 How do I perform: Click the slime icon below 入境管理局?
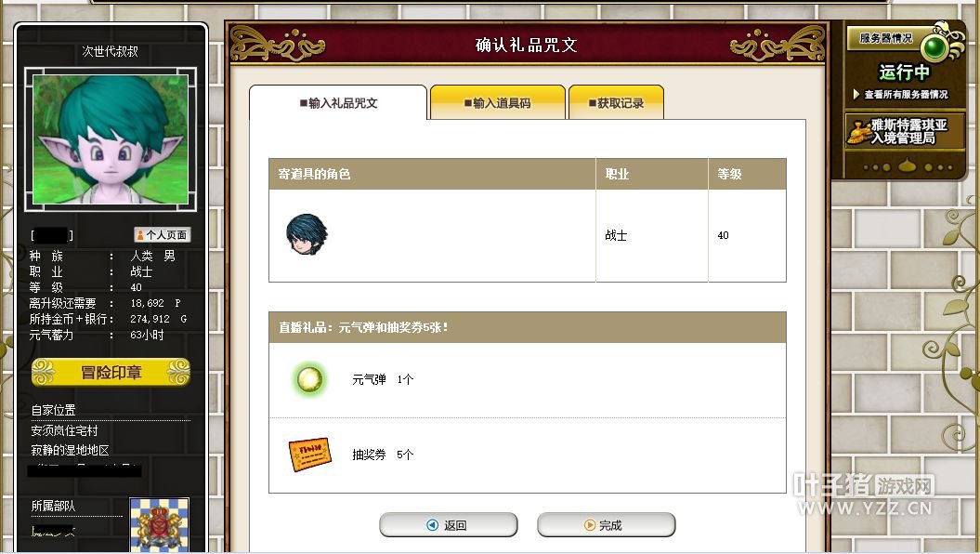908,166
